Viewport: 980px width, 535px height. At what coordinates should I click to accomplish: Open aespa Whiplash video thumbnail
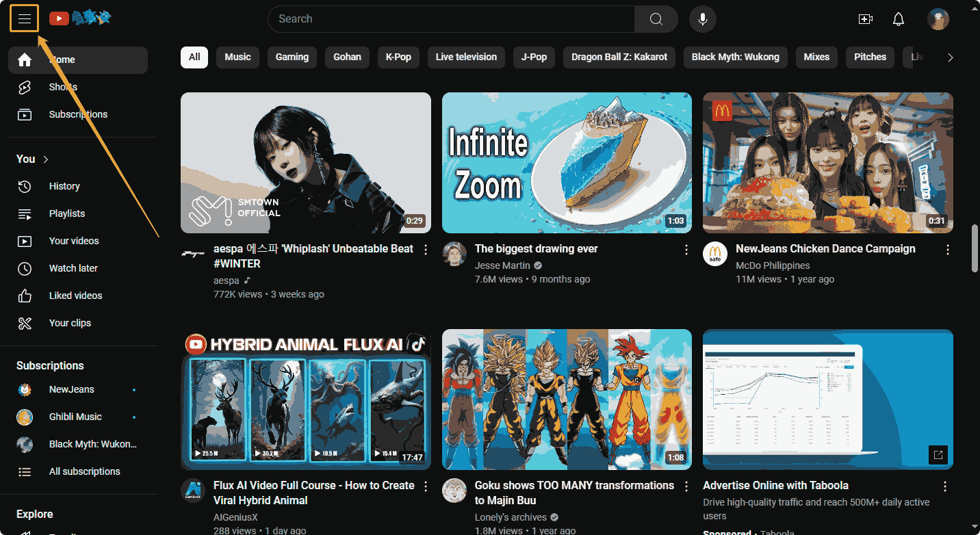pos(306,163)
